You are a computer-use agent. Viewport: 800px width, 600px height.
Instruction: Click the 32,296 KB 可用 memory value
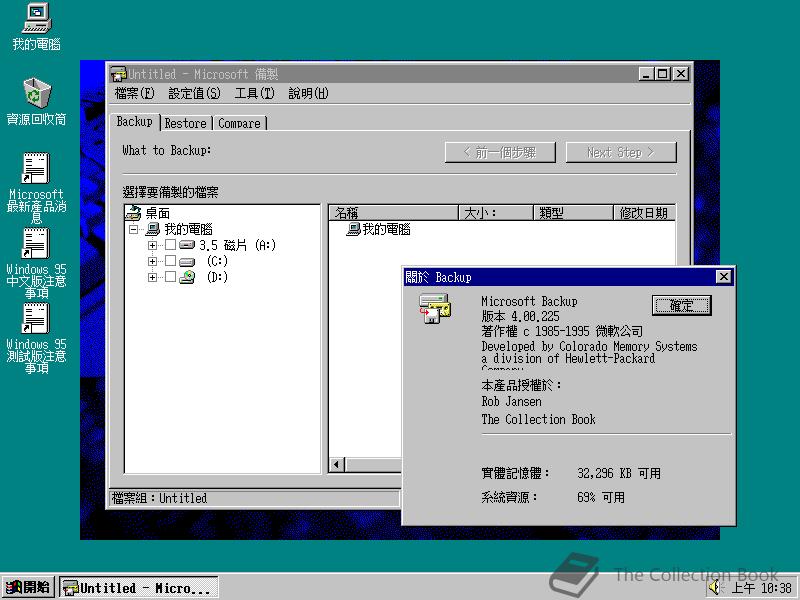point(619,473)
